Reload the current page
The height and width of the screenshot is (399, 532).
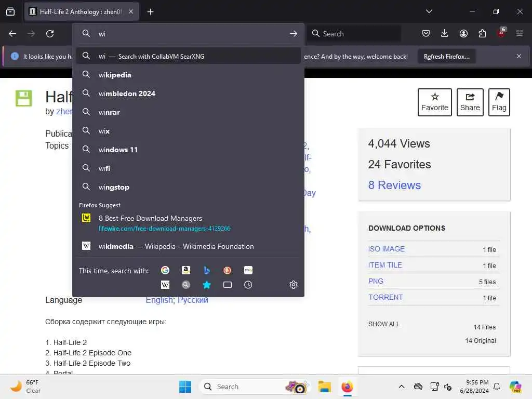(x=50, y=34)
